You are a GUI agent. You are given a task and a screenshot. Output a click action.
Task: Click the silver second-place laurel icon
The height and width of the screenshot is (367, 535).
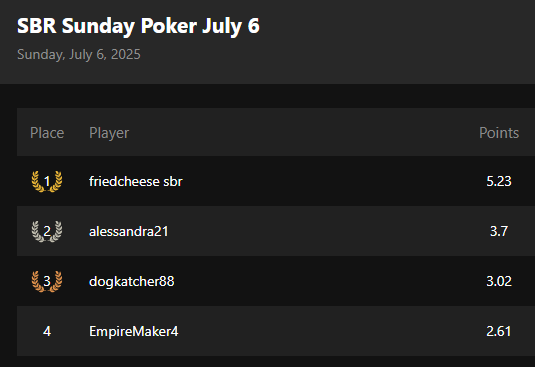(x=47, y=231)
